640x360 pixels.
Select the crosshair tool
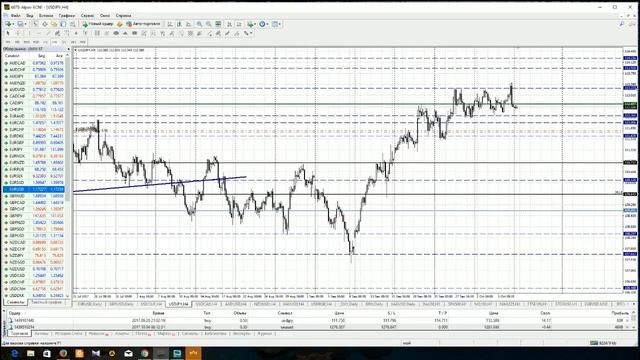coord(18,33)
